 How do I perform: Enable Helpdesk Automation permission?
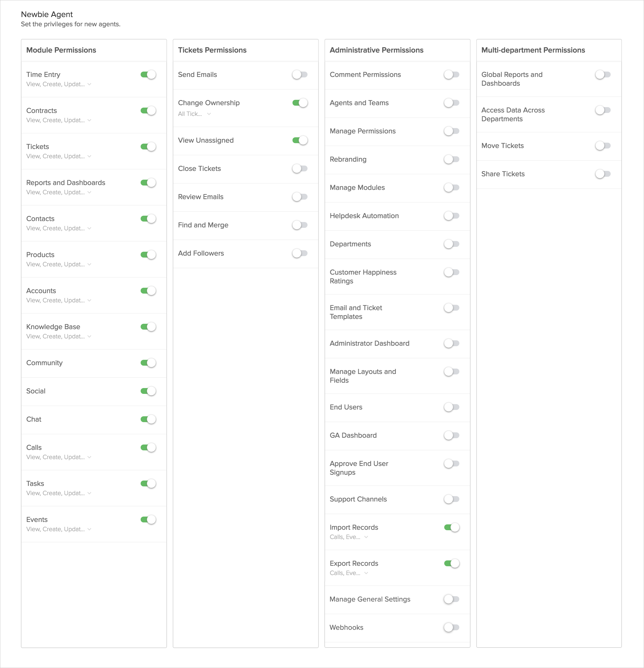pyautogui.click(x=451, y=216)
